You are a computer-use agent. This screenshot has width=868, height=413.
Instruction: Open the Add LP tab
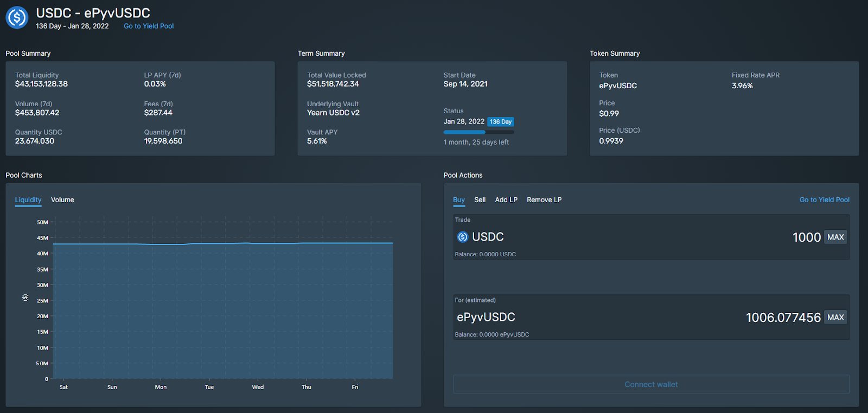[506, 200]
